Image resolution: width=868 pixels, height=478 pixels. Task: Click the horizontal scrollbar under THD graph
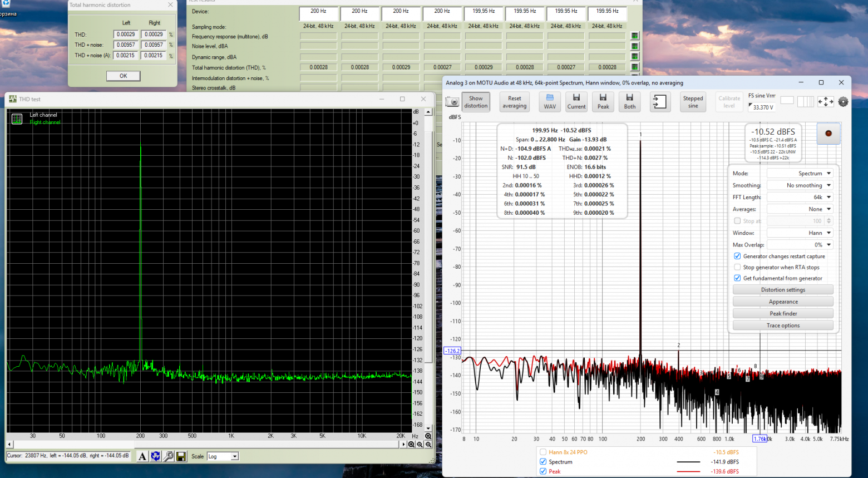coord(206,444)
